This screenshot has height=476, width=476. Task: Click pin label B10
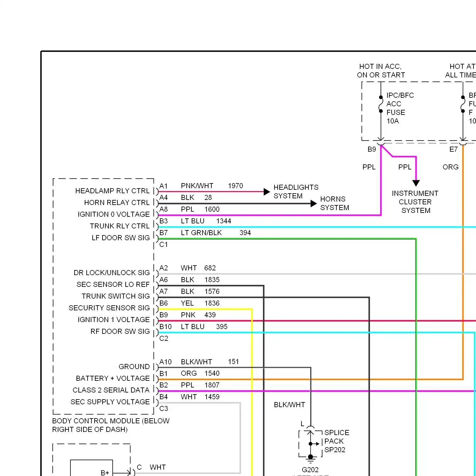pyautogui.click(x=165, y=327)
